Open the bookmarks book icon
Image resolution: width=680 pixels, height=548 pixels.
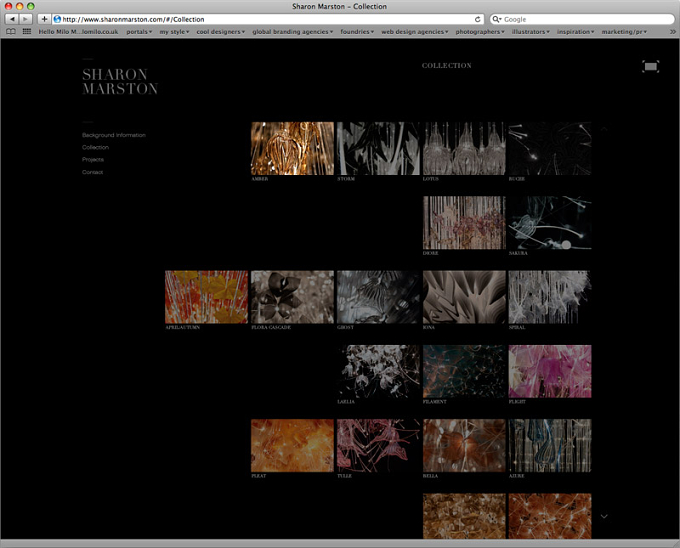coord(11,32)
